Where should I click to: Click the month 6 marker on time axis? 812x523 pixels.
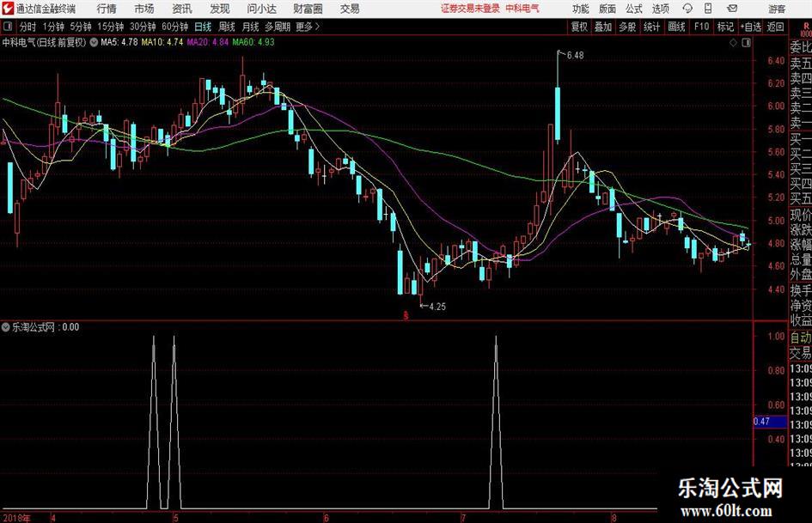tap(327, 518)
